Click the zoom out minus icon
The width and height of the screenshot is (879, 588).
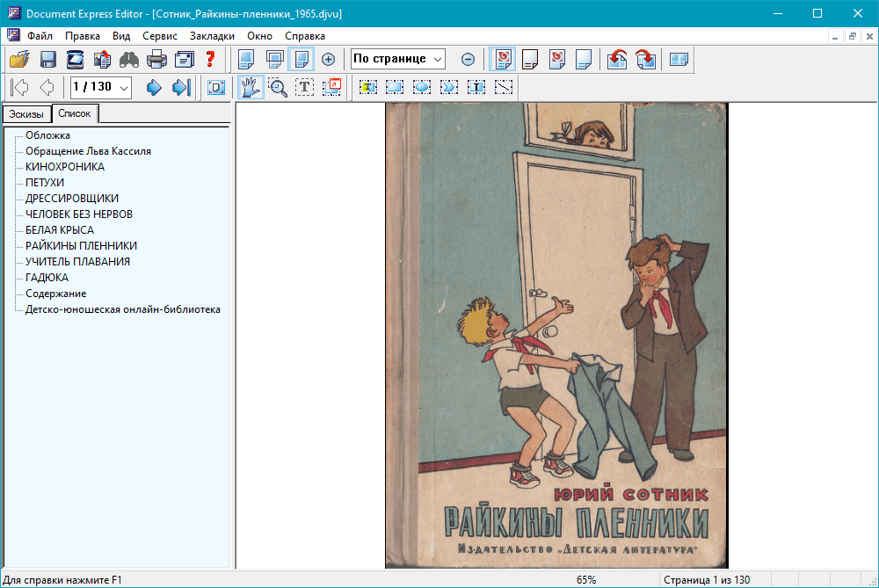coord(468,60)
